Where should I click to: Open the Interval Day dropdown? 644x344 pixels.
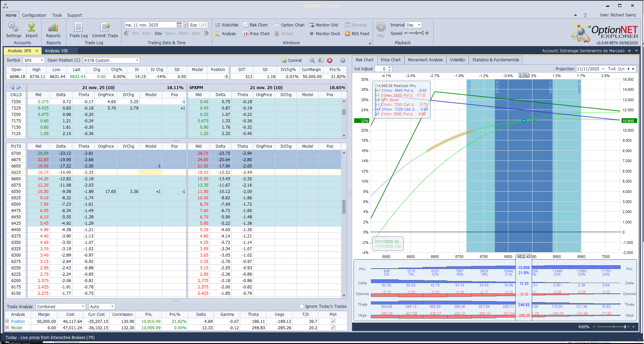point(419,25)
